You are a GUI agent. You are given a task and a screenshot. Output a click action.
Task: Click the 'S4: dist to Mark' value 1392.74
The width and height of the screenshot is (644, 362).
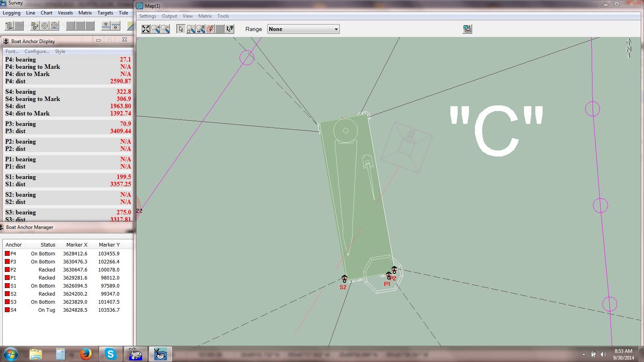click(120, 113)
